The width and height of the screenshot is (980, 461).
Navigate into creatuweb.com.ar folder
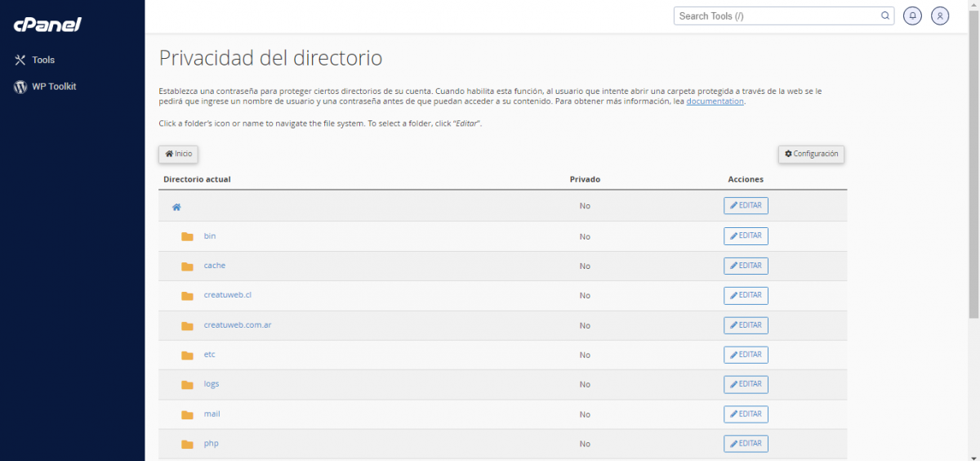(x=237, y=324)
